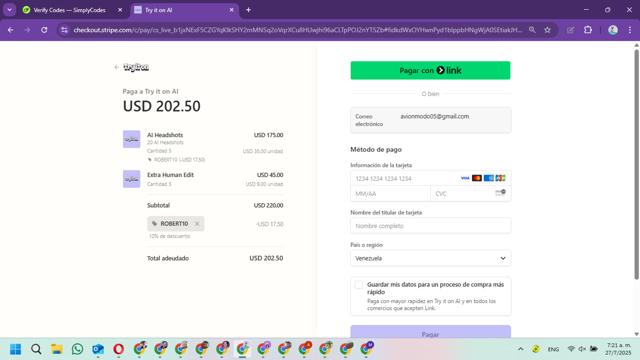Click the browser back arrow
The height and width of the screenshot is (360, 640).
11,30
